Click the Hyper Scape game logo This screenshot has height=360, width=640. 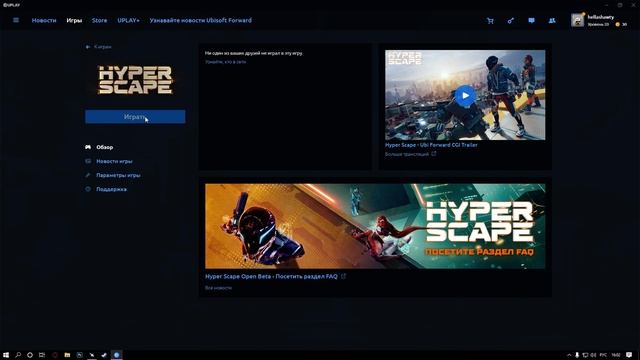click(135, 80)
